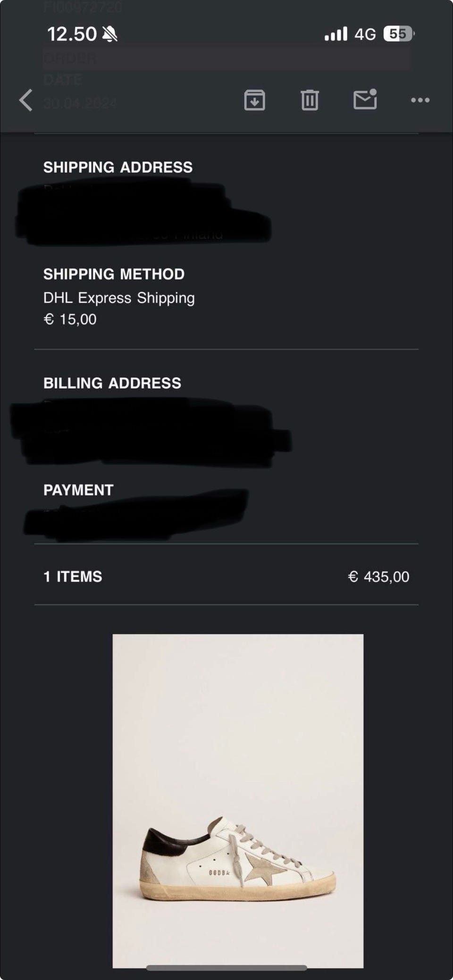Archive this email with the archive icon
The width and height of the screenshot is (453, 980).
pyautogui.click(x=254, y=100)
